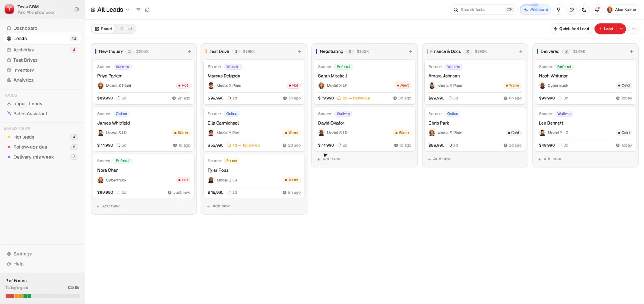Open Help in the sidebar
The width and height of the screenshot is (644, 304).
[x=42, y=264]
